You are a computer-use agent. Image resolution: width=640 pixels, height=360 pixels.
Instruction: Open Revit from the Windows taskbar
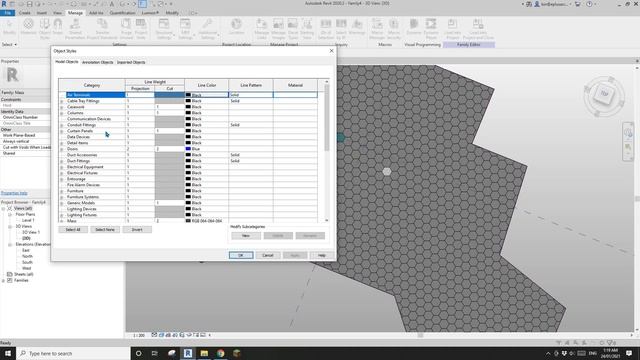188,353
